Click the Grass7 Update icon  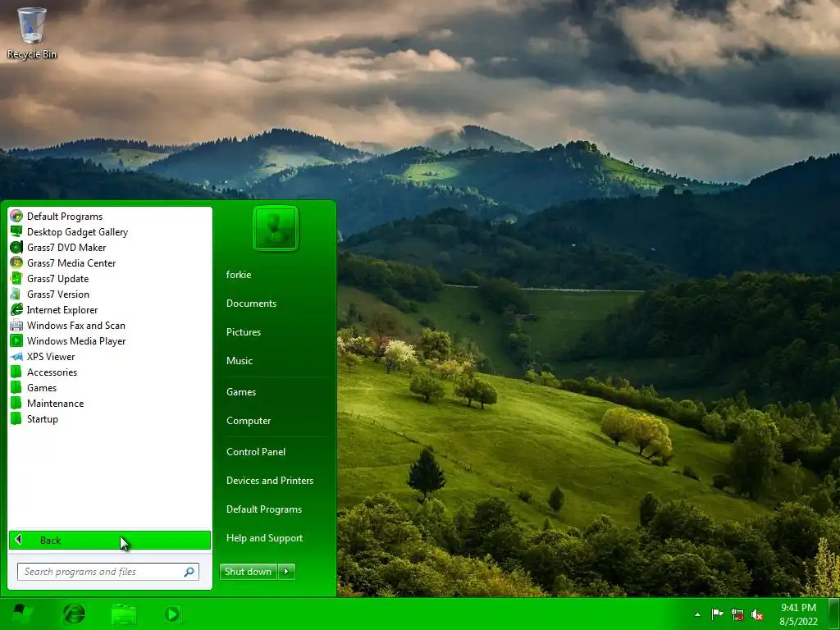click(16, 278)
